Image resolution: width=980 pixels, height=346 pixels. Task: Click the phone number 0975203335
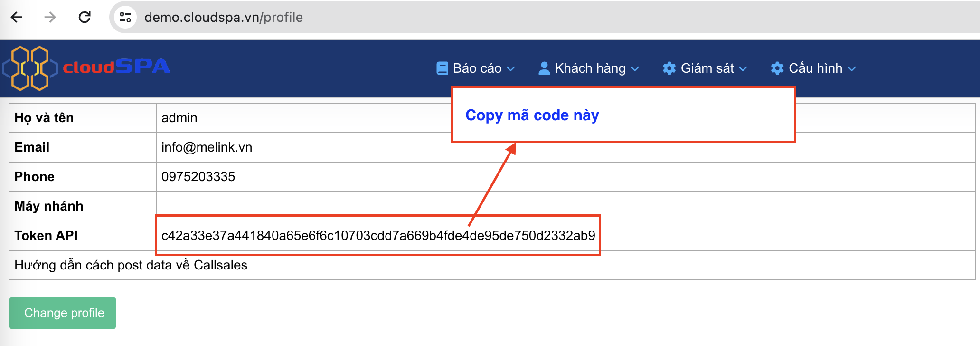pyautogui.click(x=198, y=177)
